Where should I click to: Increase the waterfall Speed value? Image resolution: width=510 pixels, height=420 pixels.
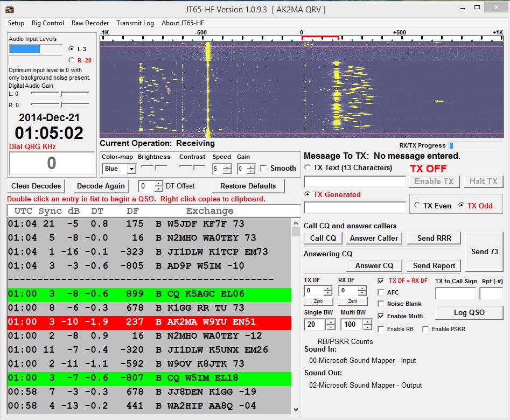228,166
